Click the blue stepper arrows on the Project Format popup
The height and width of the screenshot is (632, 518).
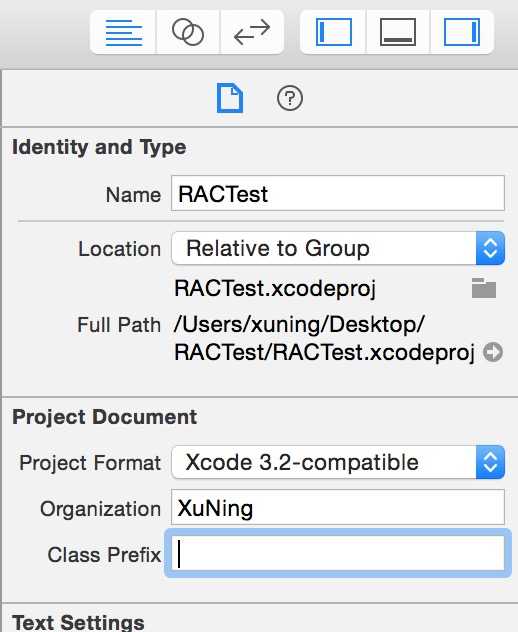coord(490,462)
